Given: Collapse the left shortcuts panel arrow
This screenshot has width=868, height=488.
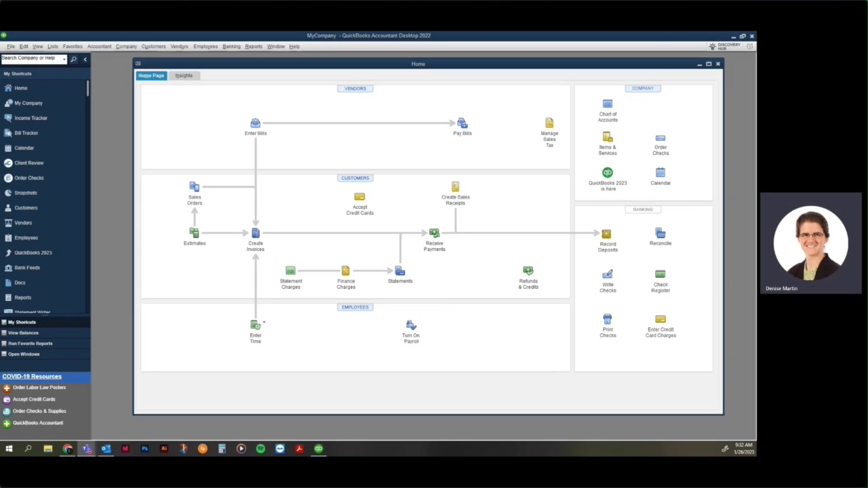Looking at the screenshot, I should click(x=85, y=60).
